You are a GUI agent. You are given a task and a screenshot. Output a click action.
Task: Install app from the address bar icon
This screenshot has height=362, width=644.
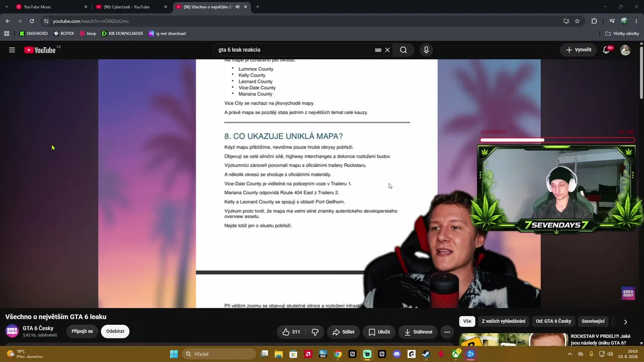[566, 21]
